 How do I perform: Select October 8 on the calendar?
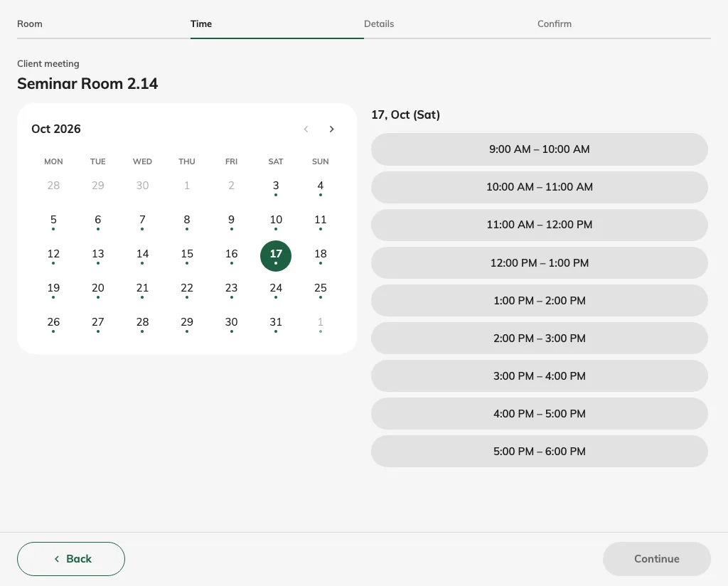[x=187, y=222]
